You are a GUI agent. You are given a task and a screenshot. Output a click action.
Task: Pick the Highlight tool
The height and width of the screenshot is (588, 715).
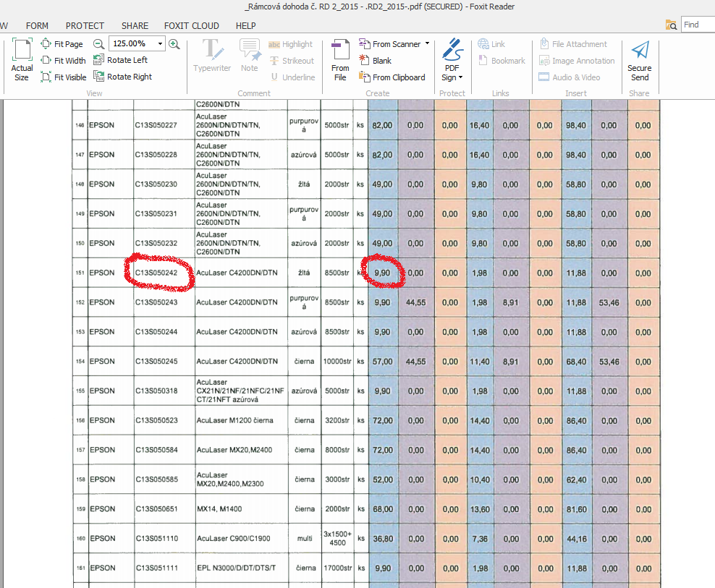pos(290,44)
